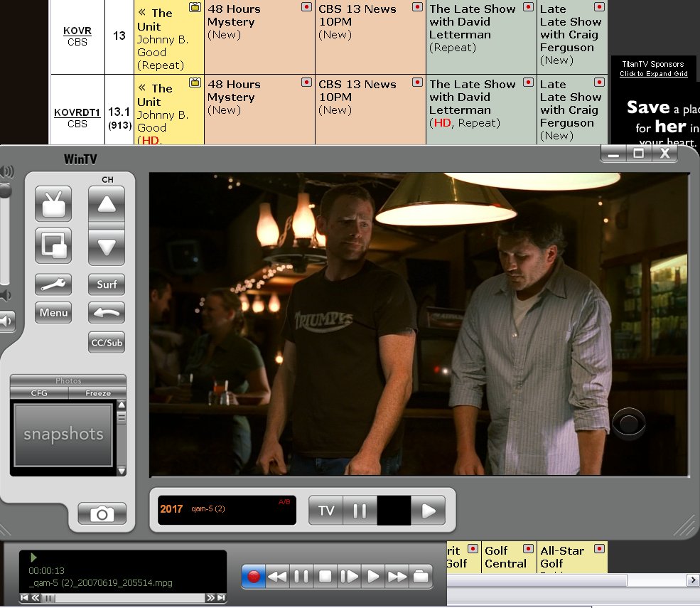Go to the previous channel with the down arrow
The width and height of the screenshot is (700, 608).
coord(107,247)
